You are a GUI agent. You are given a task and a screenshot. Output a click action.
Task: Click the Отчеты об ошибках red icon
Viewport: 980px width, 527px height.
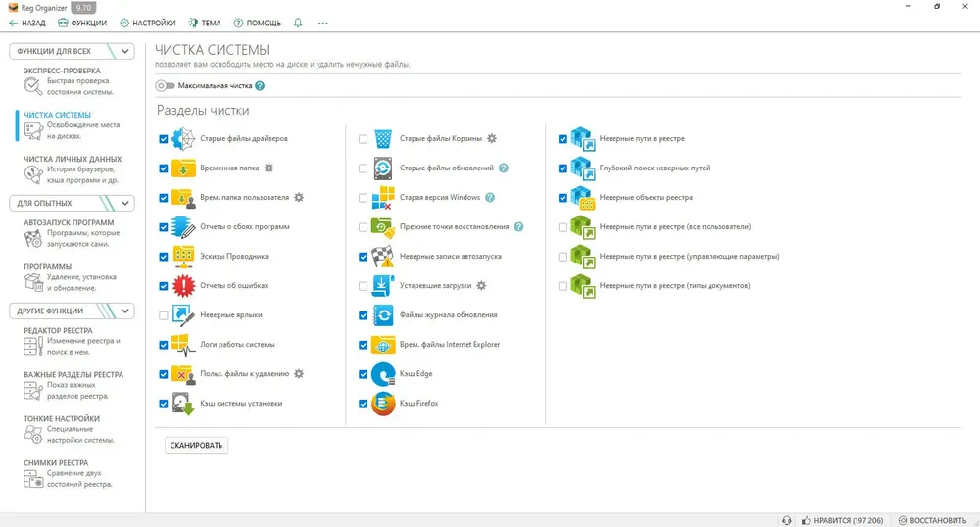(x=184, y=286)
